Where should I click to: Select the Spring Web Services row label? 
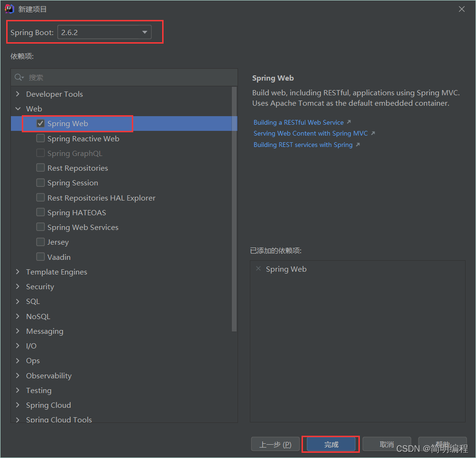click(x=83, y=227)
